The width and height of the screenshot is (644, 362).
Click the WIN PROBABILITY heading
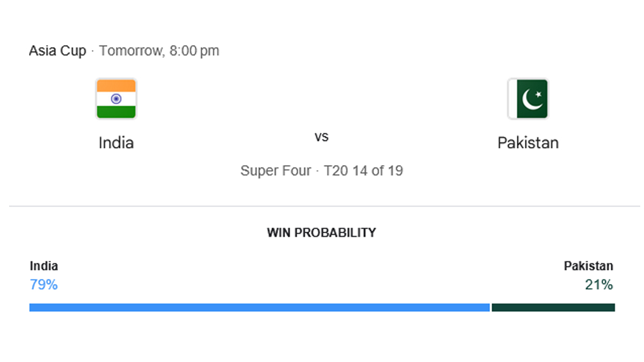[x=321, y=233]
